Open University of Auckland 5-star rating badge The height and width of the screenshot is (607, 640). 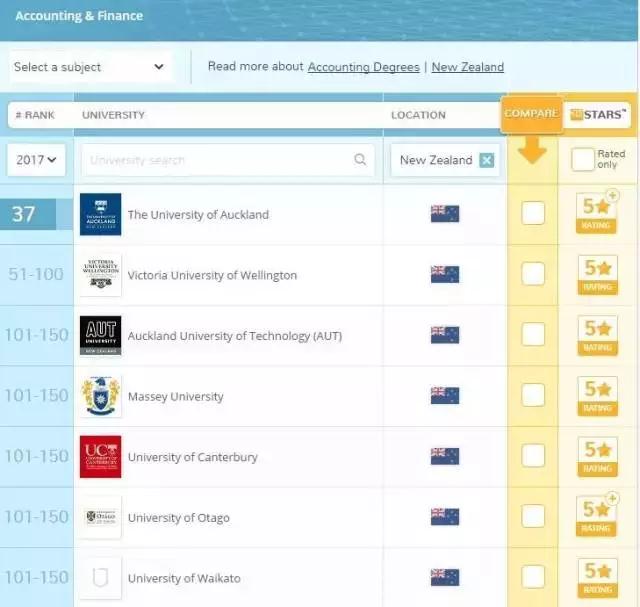click(597, 214)
